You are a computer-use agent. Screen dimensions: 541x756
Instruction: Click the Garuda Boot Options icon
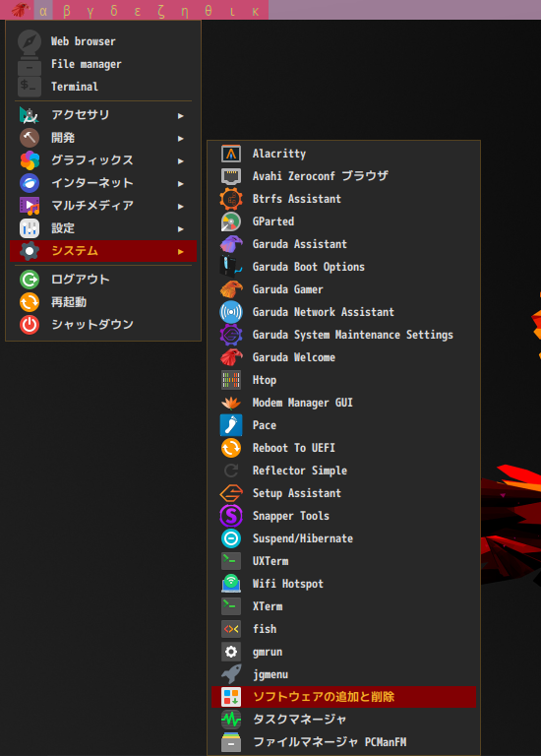(x=231, y=267)
